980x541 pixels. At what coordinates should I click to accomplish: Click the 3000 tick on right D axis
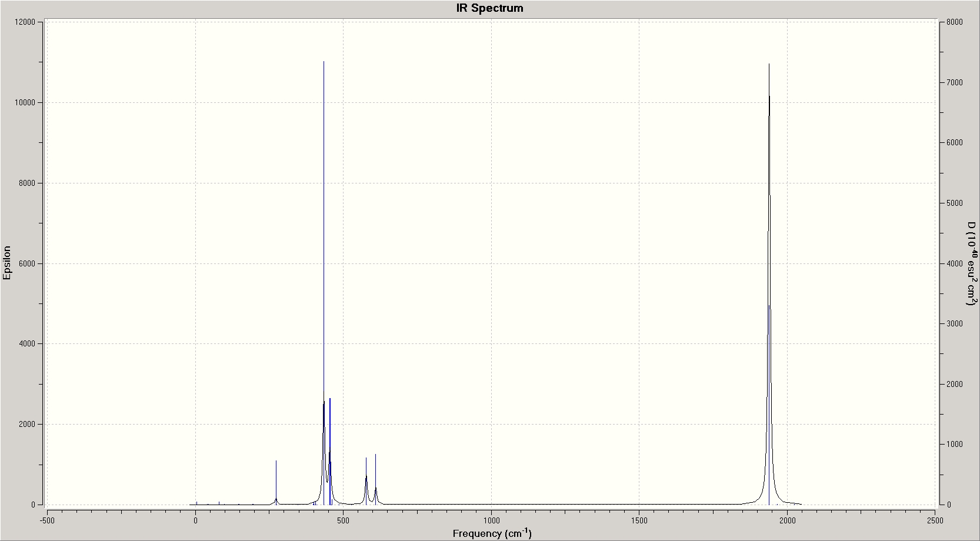coord(955,323)
